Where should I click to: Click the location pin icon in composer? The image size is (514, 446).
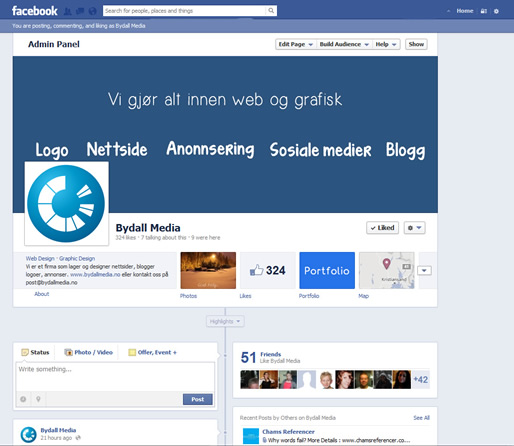coord(38,399)
